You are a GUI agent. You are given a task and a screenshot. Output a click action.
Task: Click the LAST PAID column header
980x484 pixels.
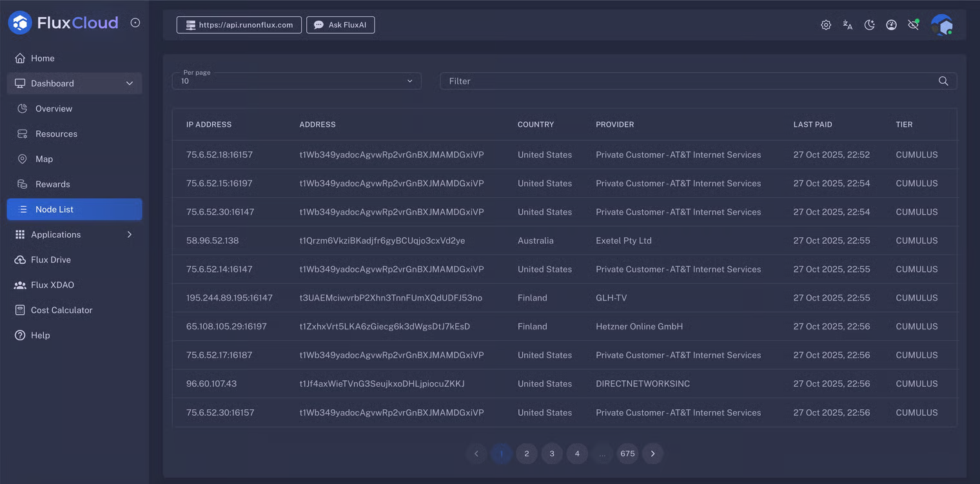tap(812, 124)
